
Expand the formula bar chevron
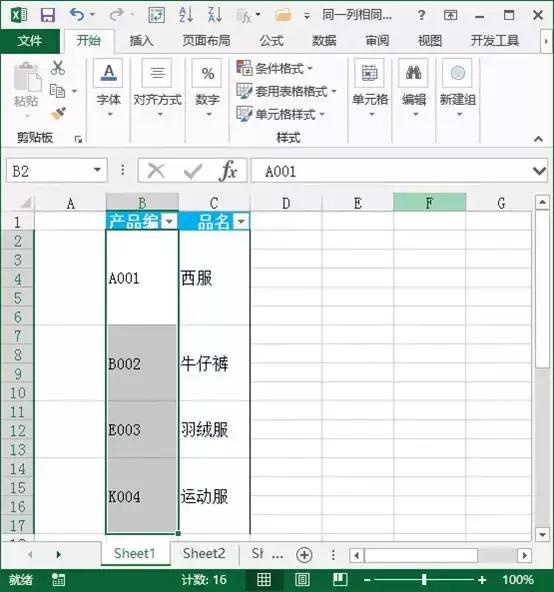[x=539, y=171]
